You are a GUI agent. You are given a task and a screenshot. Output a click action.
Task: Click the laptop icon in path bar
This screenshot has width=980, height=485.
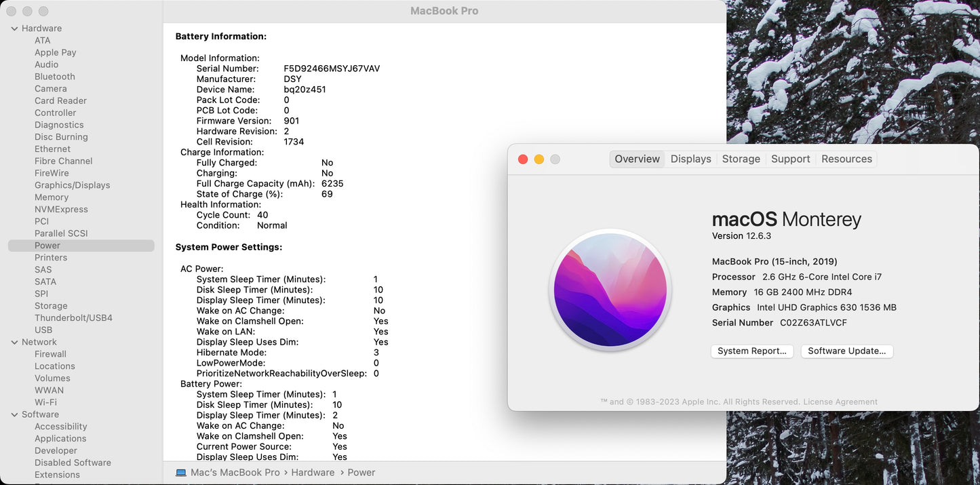[181, 473]
